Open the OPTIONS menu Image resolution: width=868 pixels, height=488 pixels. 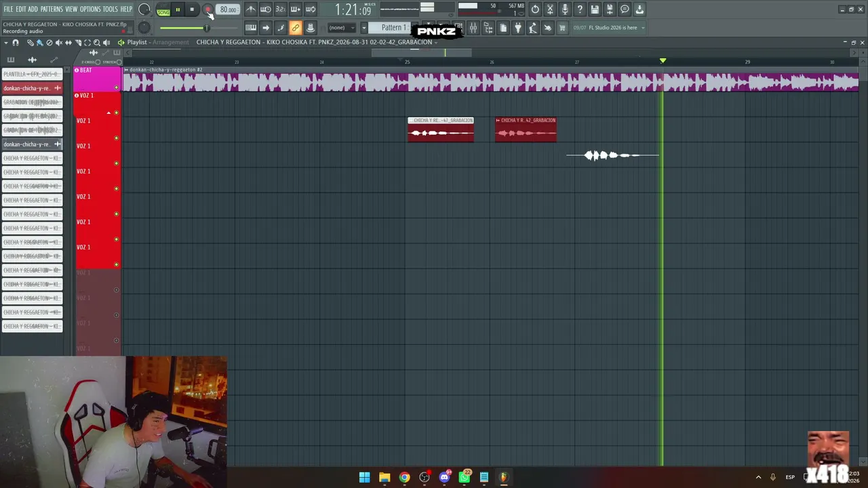(90, 9)
